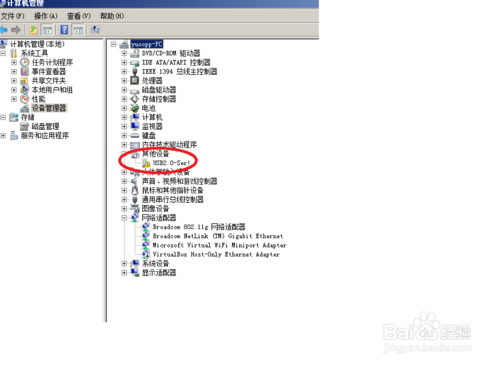
Task: Open the 操作 menu
Action: [46, 16]
